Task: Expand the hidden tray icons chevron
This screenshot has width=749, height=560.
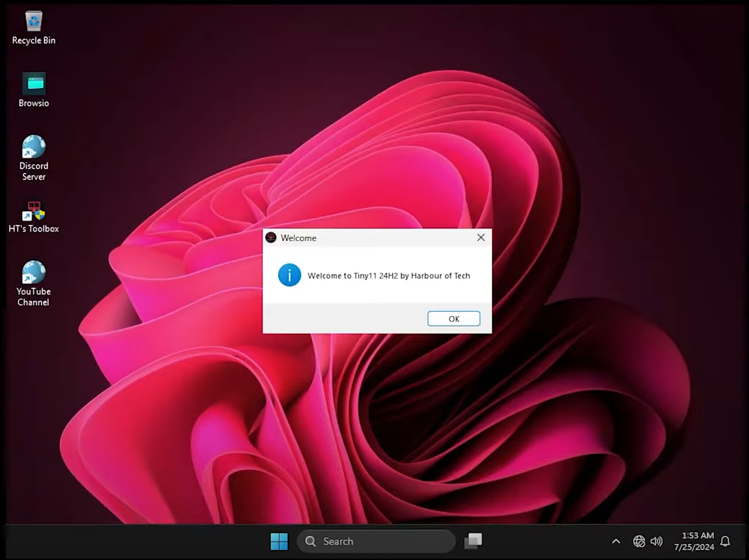Action: click(x=616, y=541)
